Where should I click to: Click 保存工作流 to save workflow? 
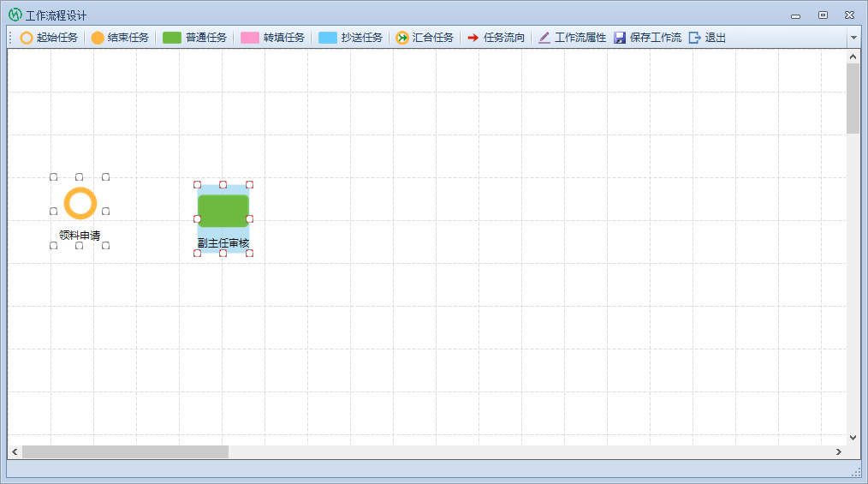648,38
